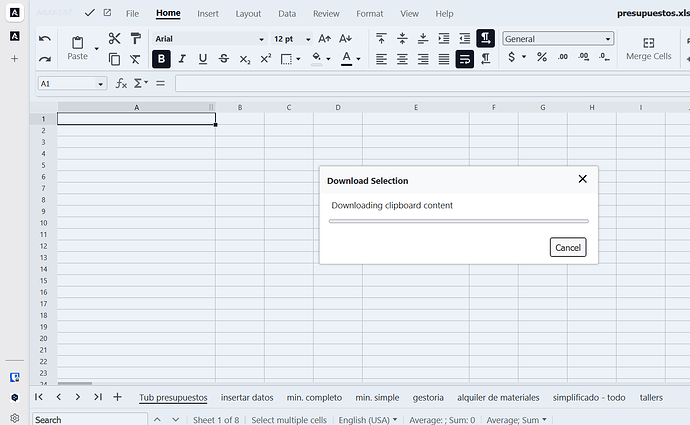Switch to the gestoria sheet tab
Viewport: 690px width, 425px height.
coord(428,397)
